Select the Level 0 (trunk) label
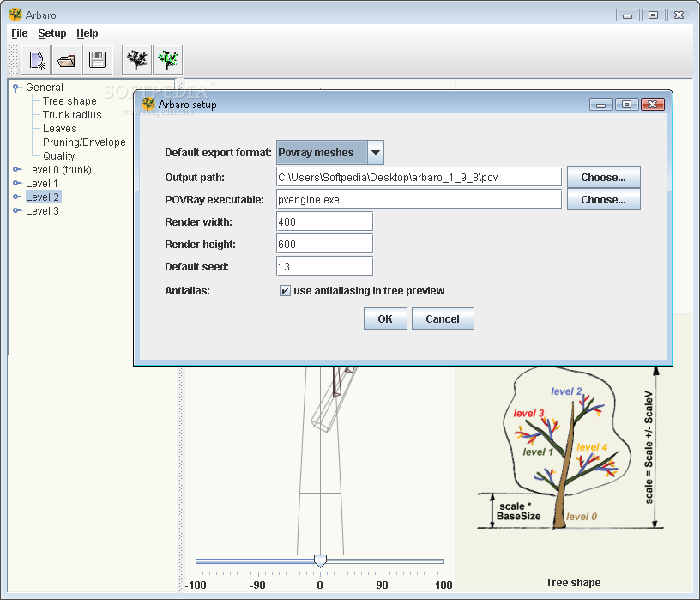 tap(58, 170)
